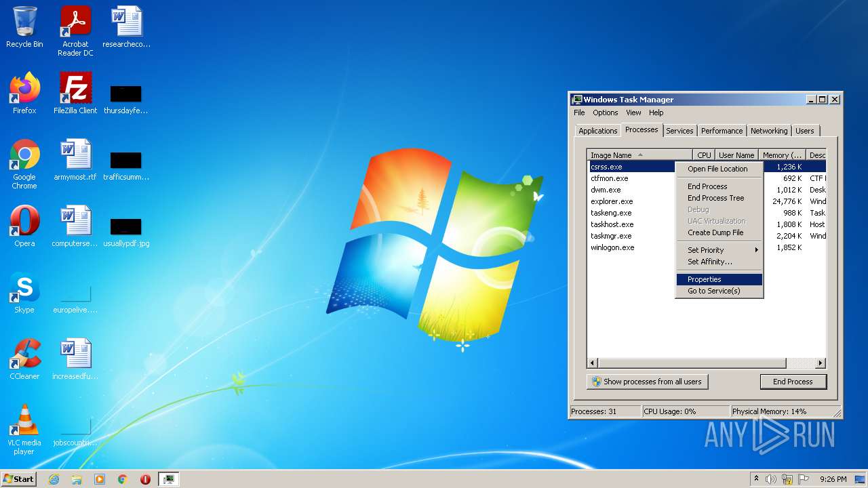Open the Recycle Bin desktop icon
868x488 pixels.
(x=24, y=27)
